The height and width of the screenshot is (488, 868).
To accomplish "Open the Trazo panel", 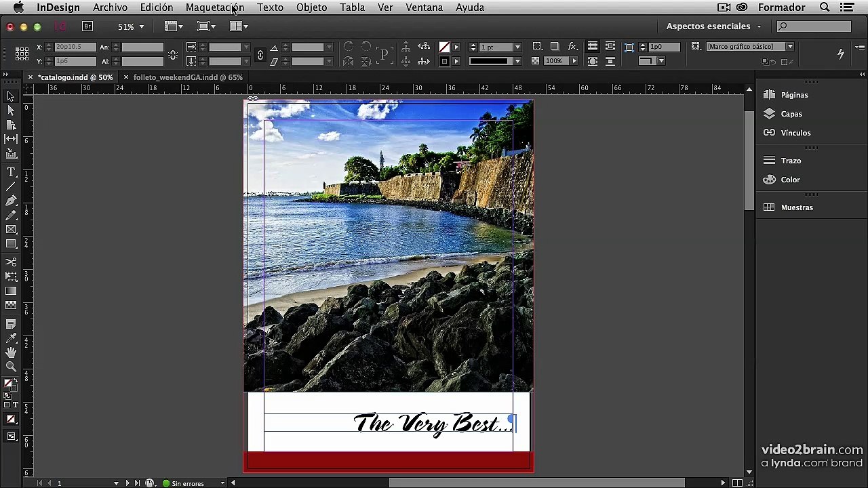I will coord(791,161).
